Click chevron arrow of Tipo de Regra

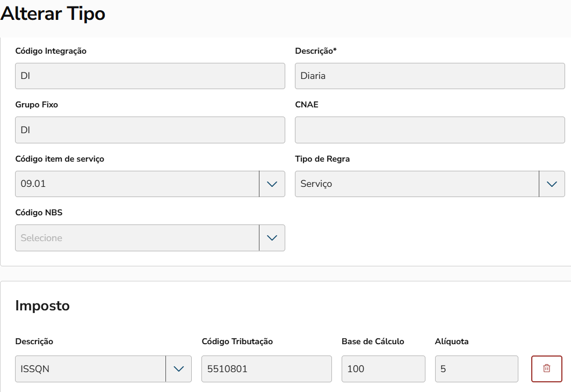[552, 184]
